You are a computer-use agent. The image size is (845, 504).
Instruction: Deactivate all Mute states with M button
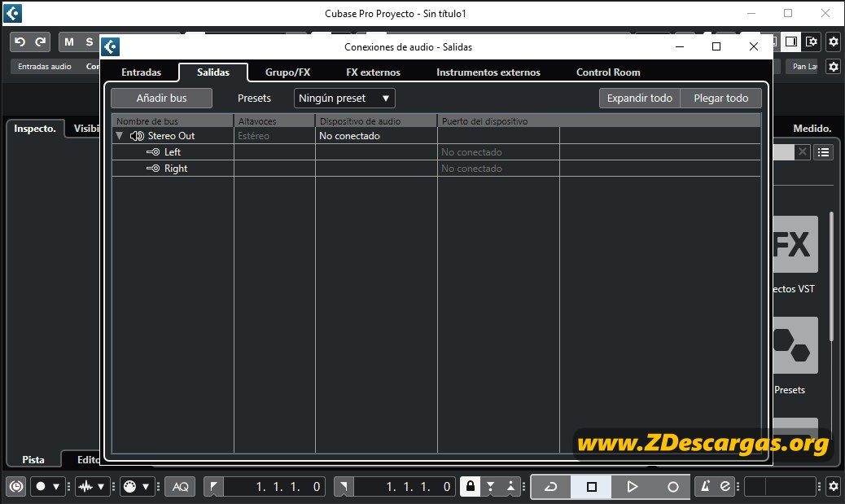tap(69, 42)
